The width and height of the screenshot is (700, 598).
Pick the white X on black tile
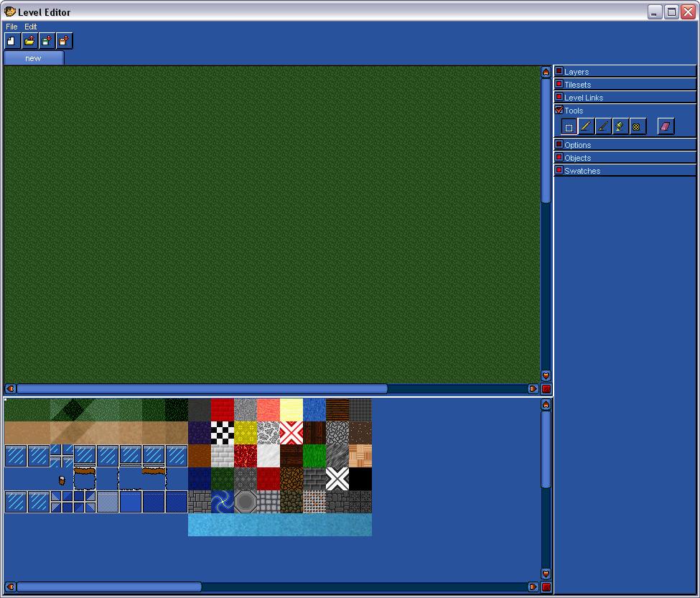tap(337, 479)
